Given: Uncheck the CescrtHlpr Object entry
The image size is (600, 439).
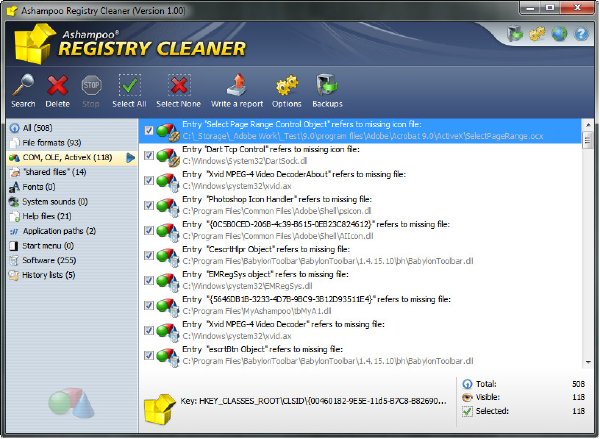Looking at the screenshot, I should [149, 255].
